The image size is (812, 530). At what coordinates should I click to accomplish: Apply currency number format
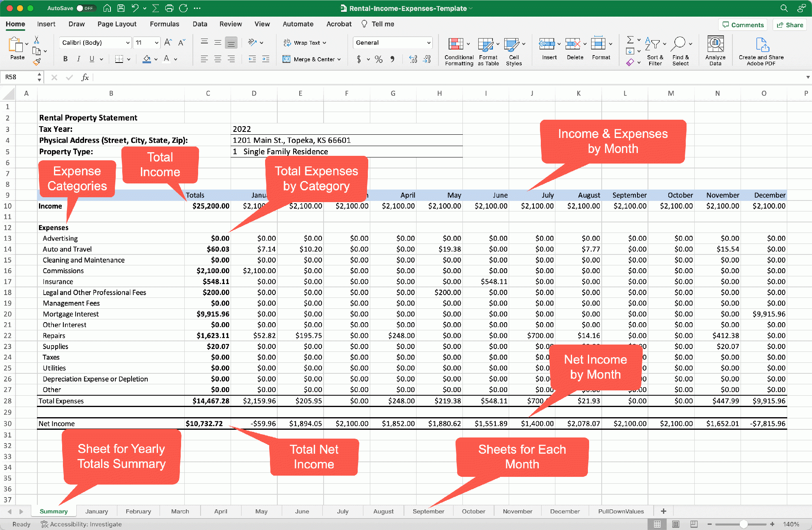point(359,59)
